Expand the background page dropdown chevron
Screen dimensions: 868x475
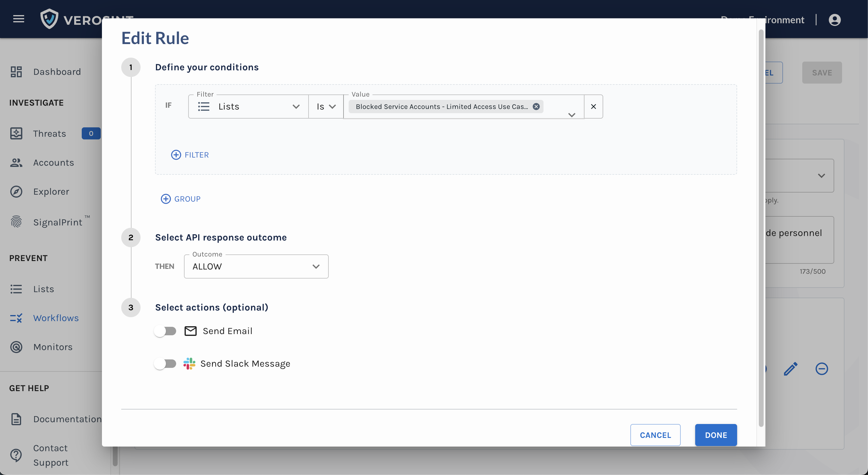click(x=821, y=176)
